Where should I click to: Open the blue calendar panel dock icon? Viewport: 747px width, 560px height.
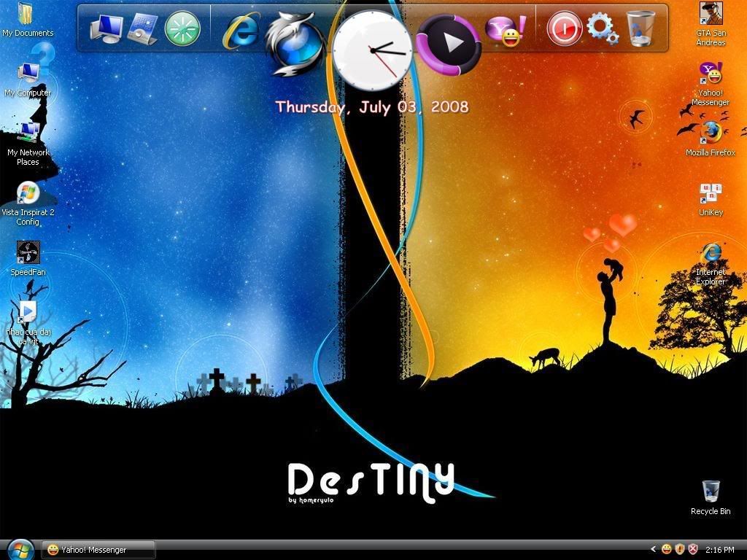144,28
